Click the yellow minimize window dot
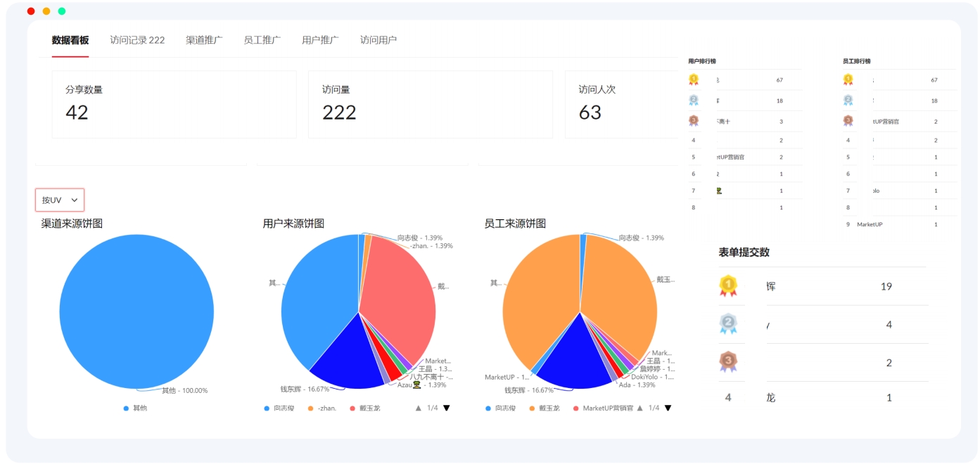 point(46,11)
